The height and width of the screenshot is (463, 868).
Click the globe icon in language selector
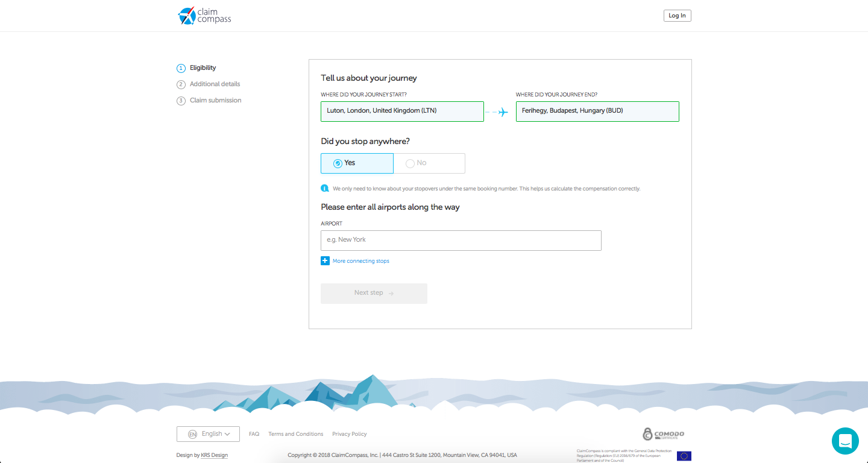(192, 434)
